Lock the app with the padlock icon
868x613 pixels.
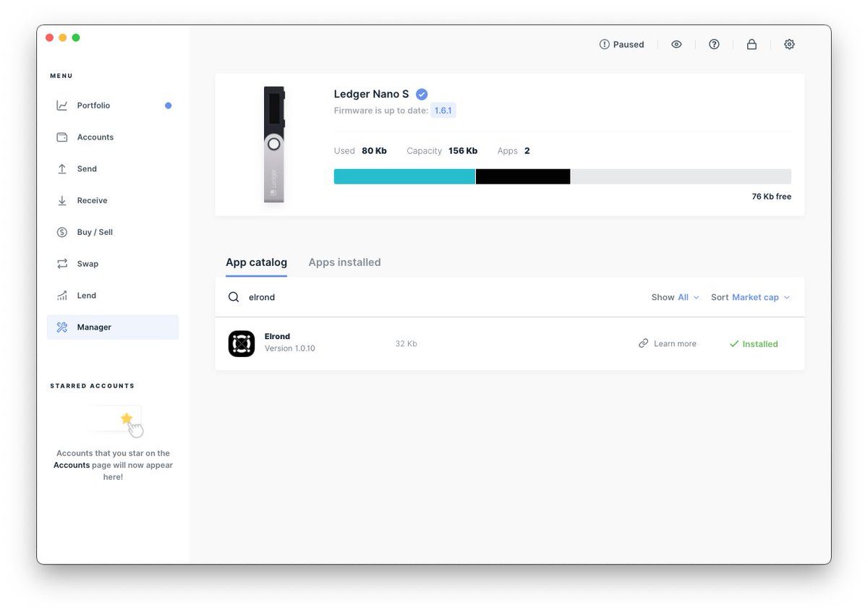point(752,44)
